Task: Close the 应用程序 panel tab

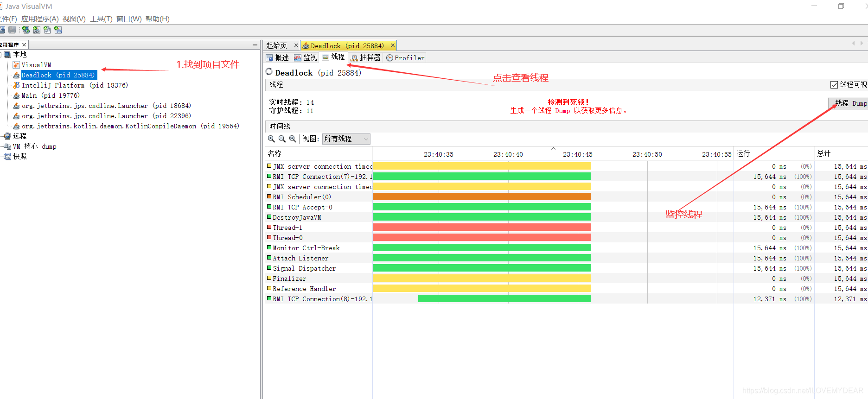Action: (24, 45)
